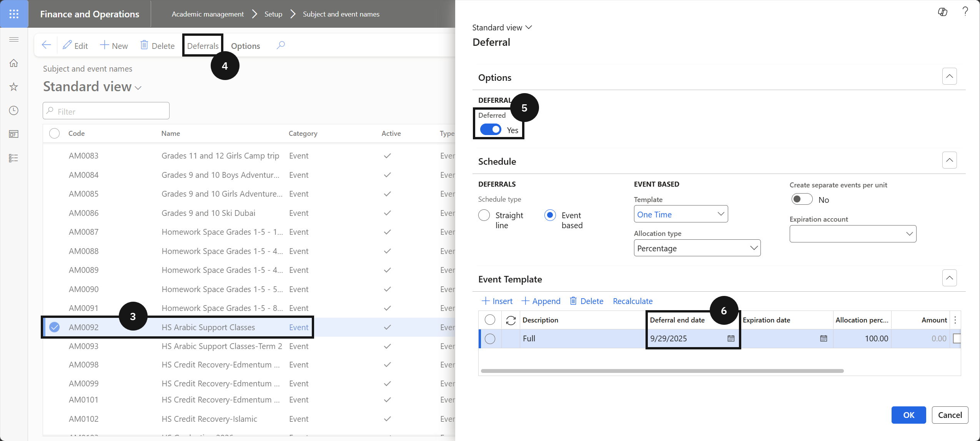Click the search magnifier in action bar
980x441 pixels.
pos(281,45)
